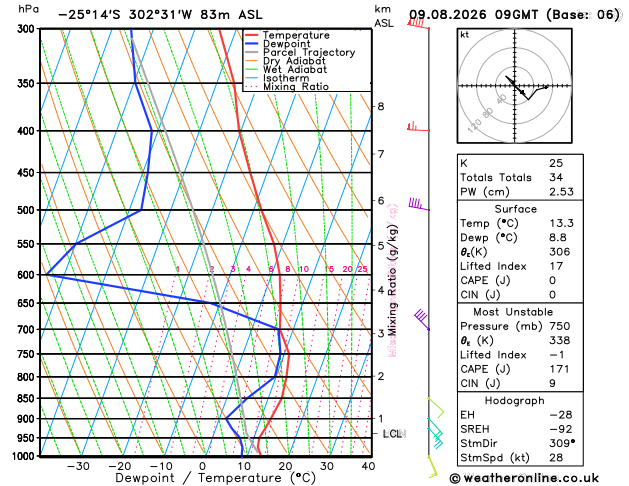Click the K index value 25
The image size is (629, 486).
[x=556, y=163]
